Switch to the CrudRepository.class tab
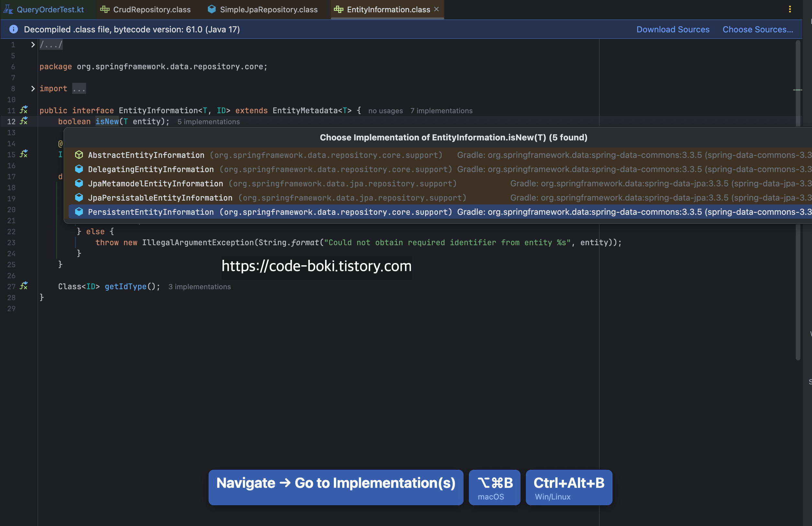The width and height of the screenshot is (812, 526). tap(152, 10)
